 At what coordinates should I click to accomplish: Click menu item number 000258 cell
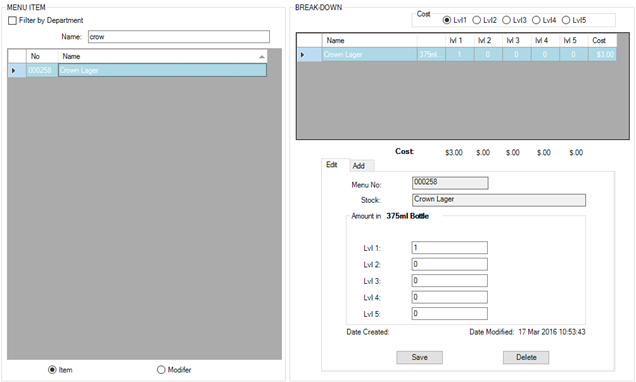point(42,70)
